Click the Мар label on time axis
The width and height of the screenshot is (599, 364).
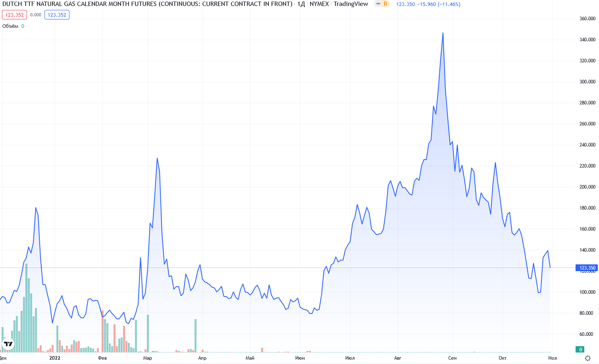point(147,358)
